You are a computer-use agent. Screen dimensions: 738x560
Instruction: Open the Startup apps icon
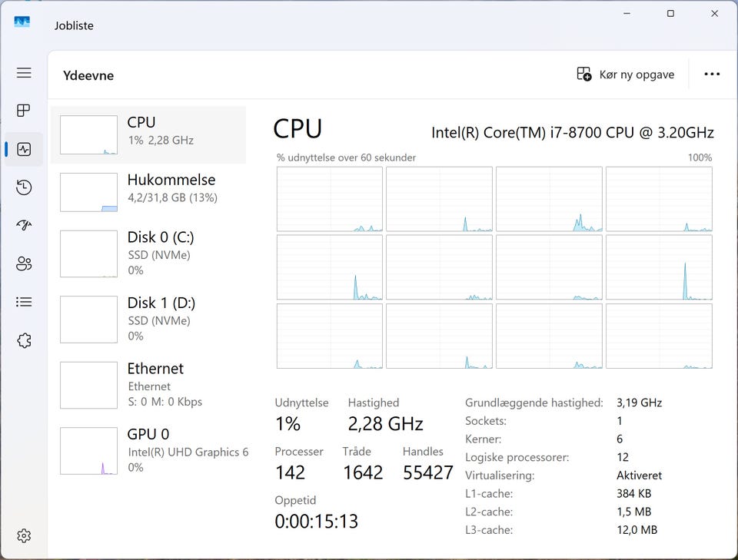[24, 225]
